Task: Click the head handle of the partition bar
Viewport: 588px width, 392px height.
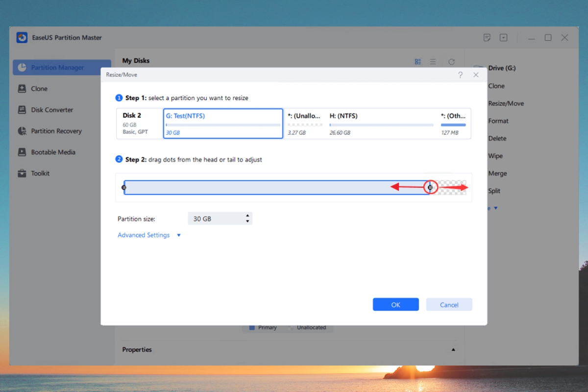Action: (124, 187)
